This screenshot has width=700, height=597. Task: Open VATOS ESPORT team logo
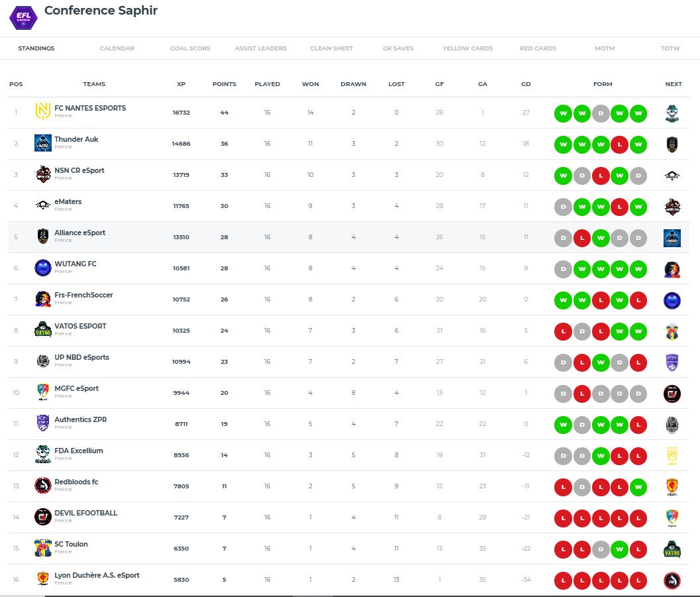pos(43,329)
